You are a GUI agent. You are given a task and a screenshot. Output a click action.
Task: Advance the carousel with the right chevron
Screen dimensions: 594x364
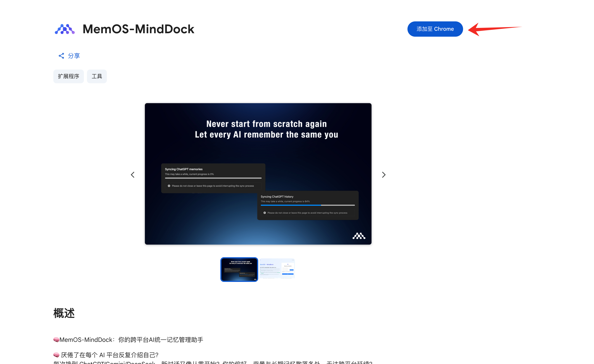[x=384, y=175]
